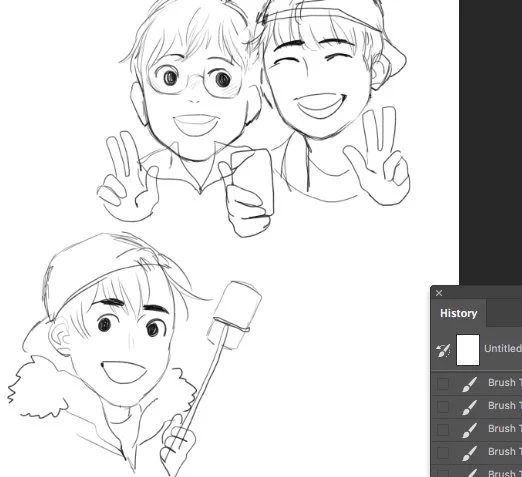
Task: Toggle history brush source box for second Brush Tool state
Action: coord(443,407)
